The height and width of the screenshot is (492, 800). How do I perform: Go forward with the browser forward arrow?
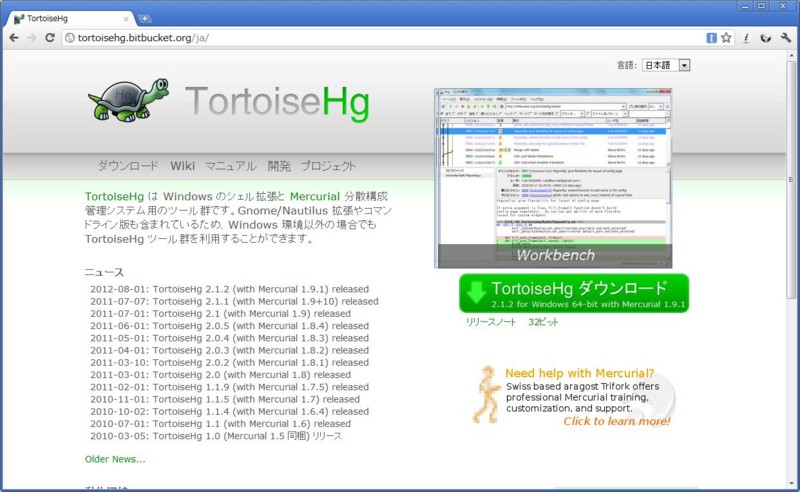click(x=32, y=38)
